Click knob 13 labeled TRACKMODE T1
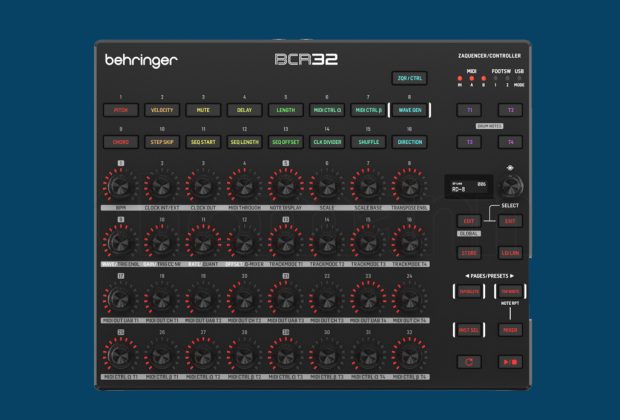The width and height of the screenshot is (620, 420). coord(285,242)
